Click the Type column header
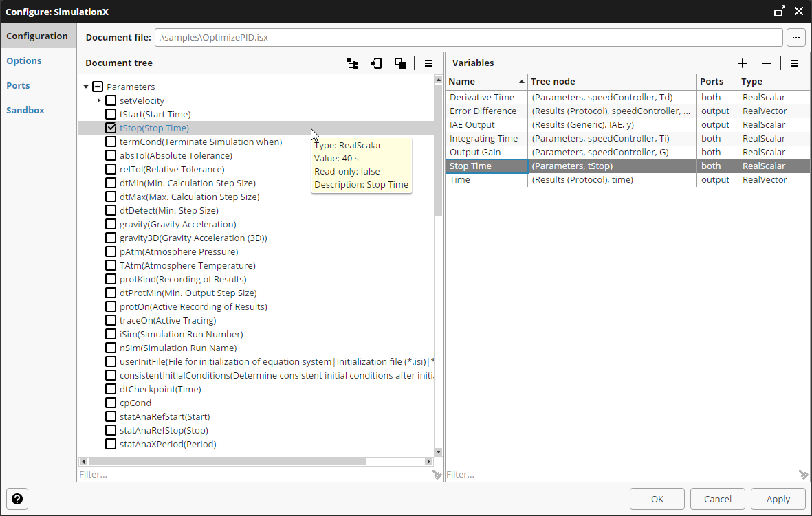Image resolution: width=812 pixels, height=516 pixels. tap(769, 81)
